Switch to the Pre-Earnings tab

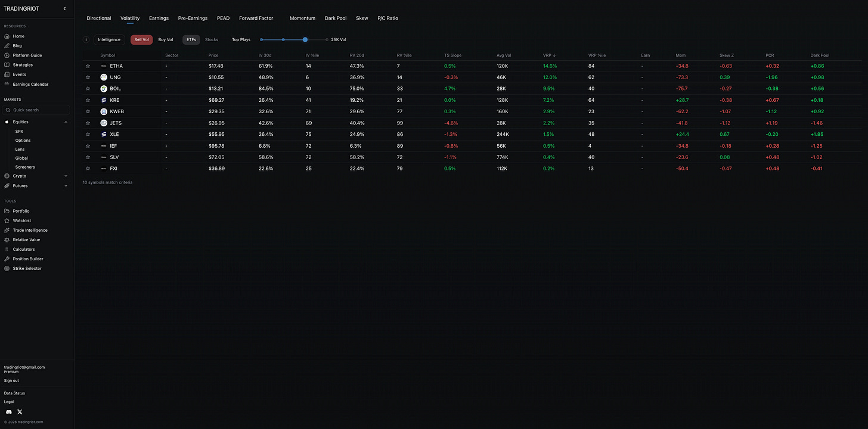(193, 18)
